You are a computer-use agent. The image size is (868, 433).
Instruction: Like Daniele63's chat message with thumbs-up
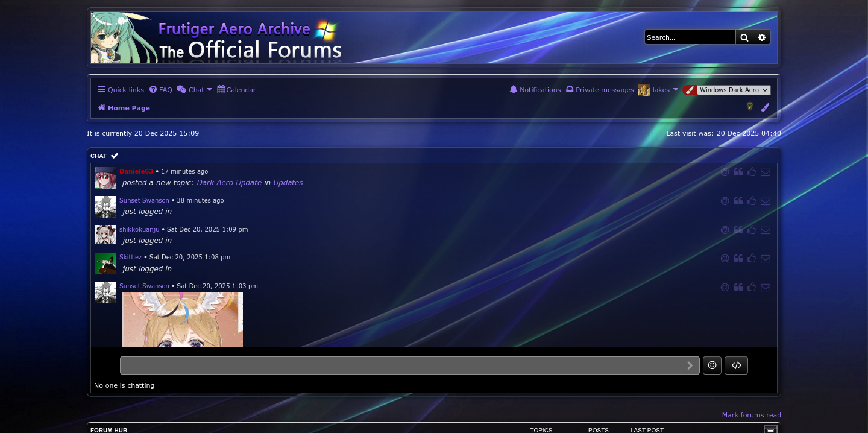[x=752, y=172]
